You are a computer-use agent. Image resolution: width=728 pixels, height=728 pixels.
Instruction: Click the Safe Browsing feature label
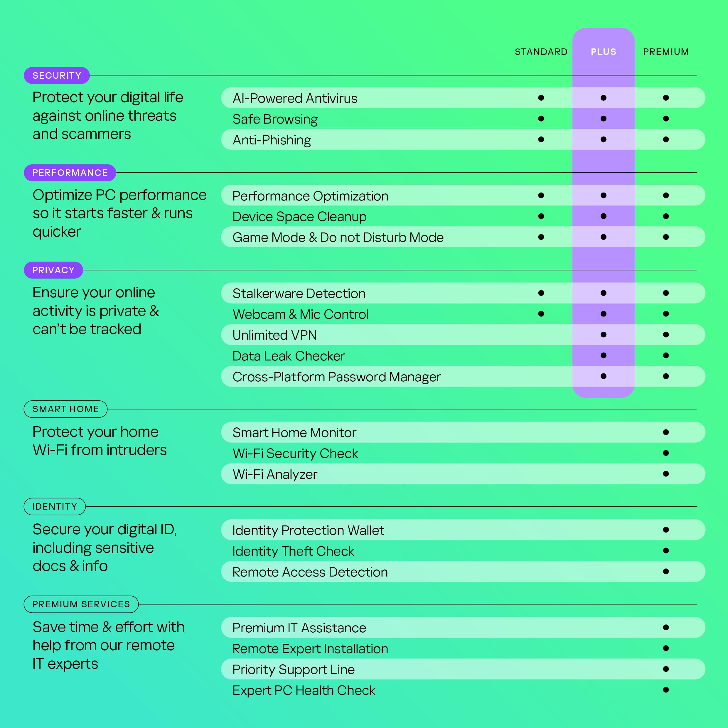pos(275,119)
